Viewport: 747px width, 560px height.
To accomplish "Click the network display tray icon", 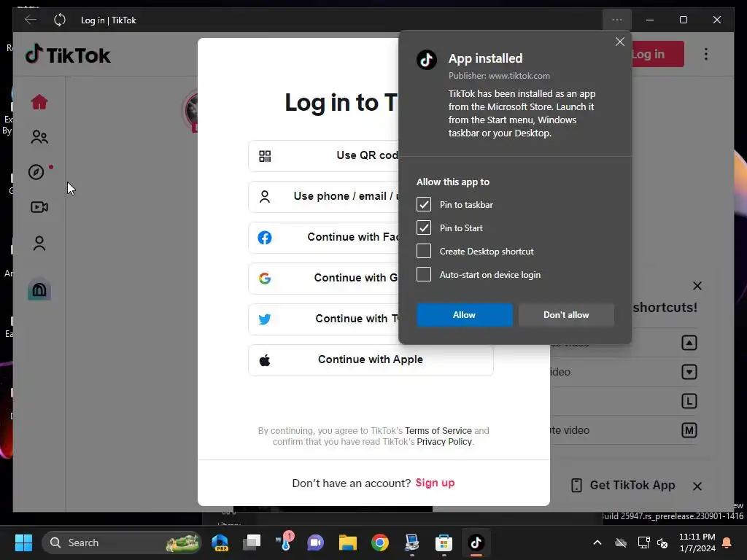I will (643, 542).
